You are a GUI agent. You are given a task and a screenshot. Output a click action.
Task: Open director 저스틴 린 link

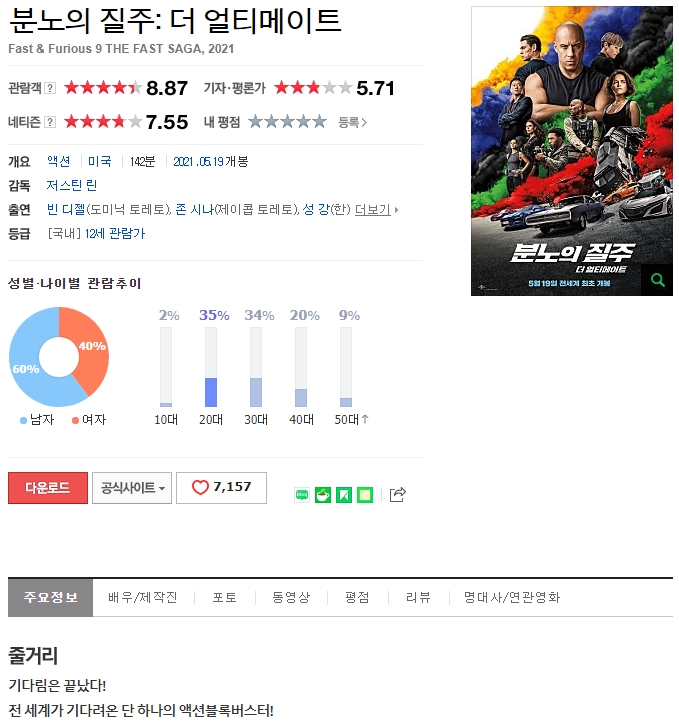[x=72, y=185]
